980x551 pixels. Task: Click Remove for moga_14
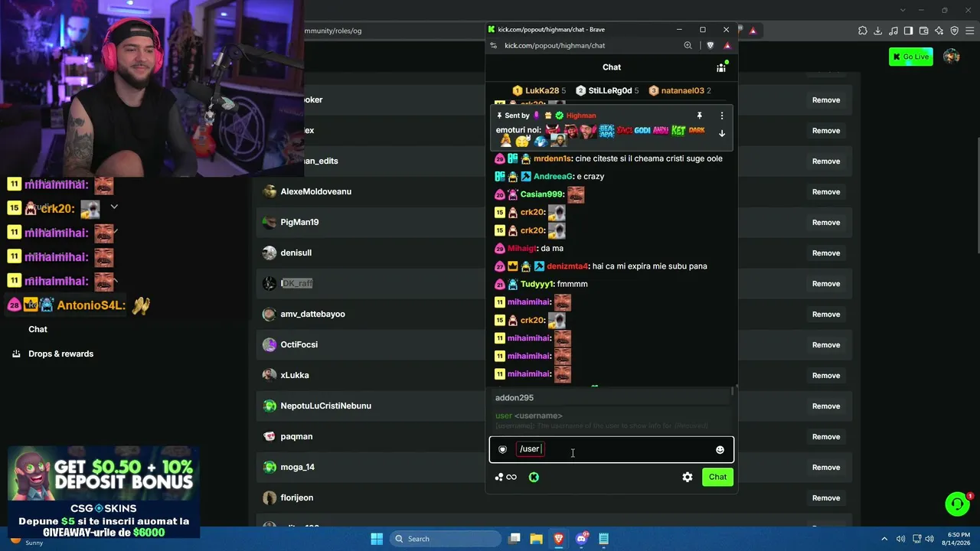[826, 468]
